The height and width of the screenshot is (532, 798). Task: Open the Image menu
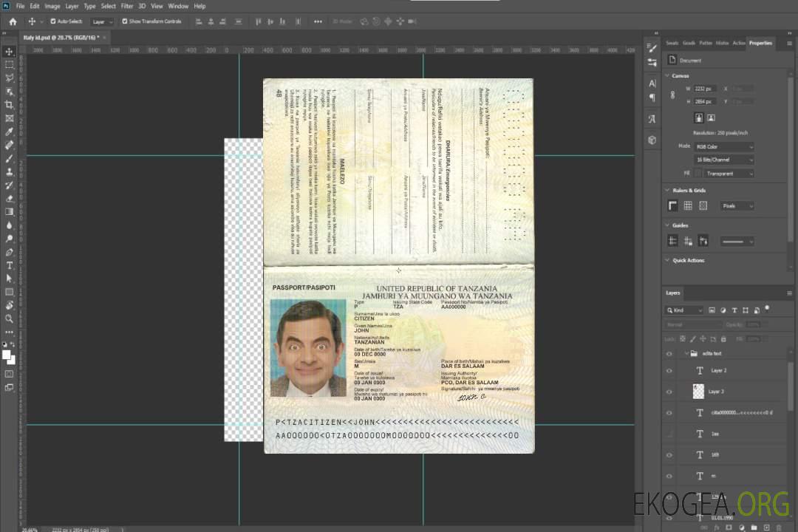(x=52, y=6)
